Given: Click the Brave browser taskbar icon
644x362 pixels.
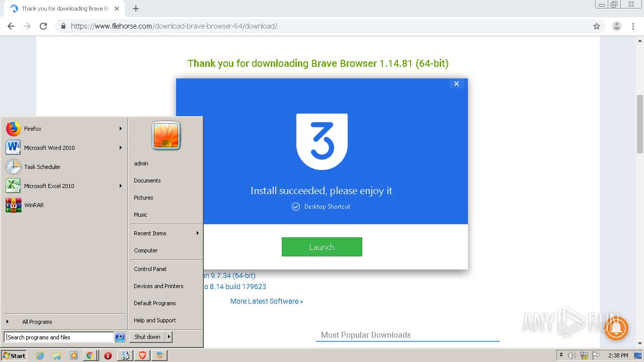Looking at the screenshot, I should pyautogui.click(x=142, y=355).
